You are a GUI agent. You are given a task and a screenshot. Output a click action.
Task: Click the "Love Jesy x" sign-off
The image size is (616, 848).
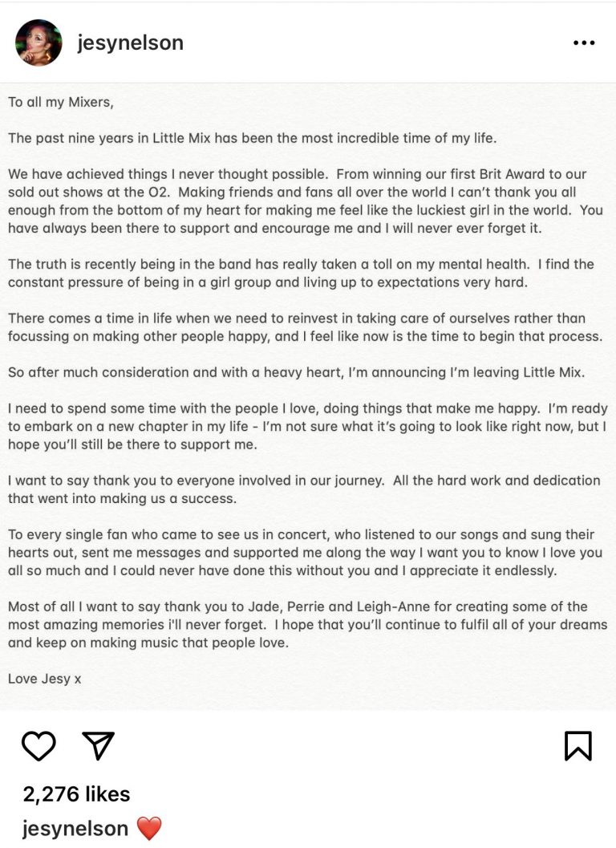coord(45,679)
